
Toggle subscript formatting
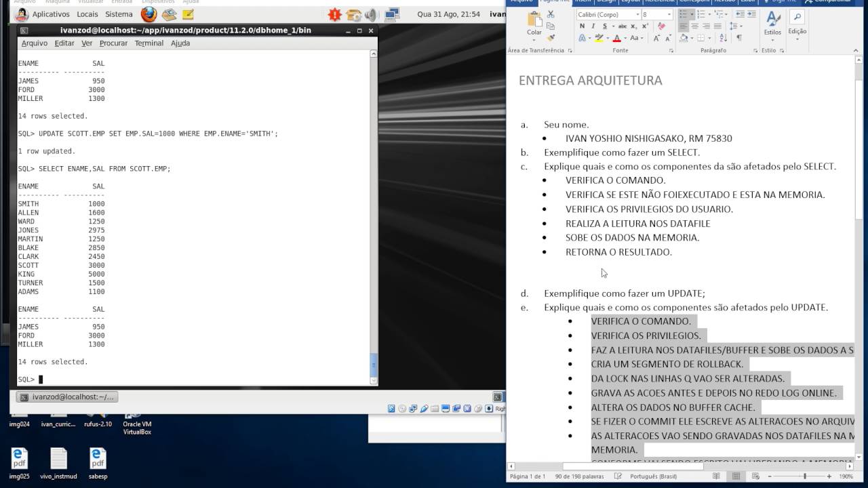[633, 26]
